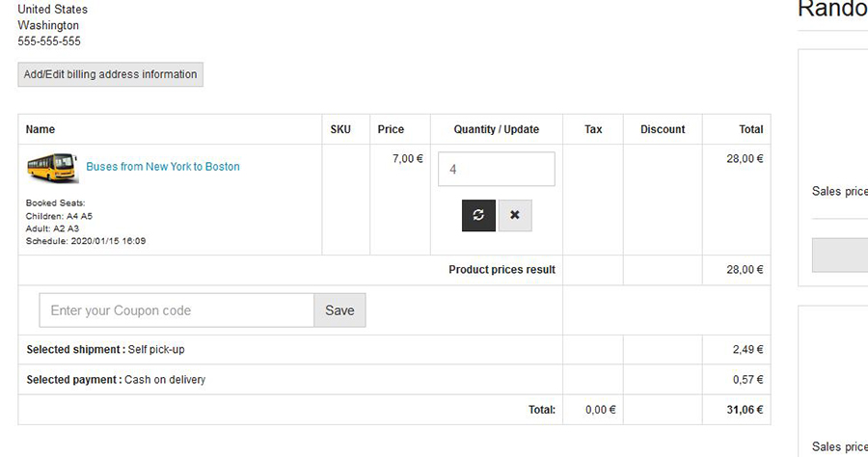Click the refresh quantity update icon

pos(478,216)
